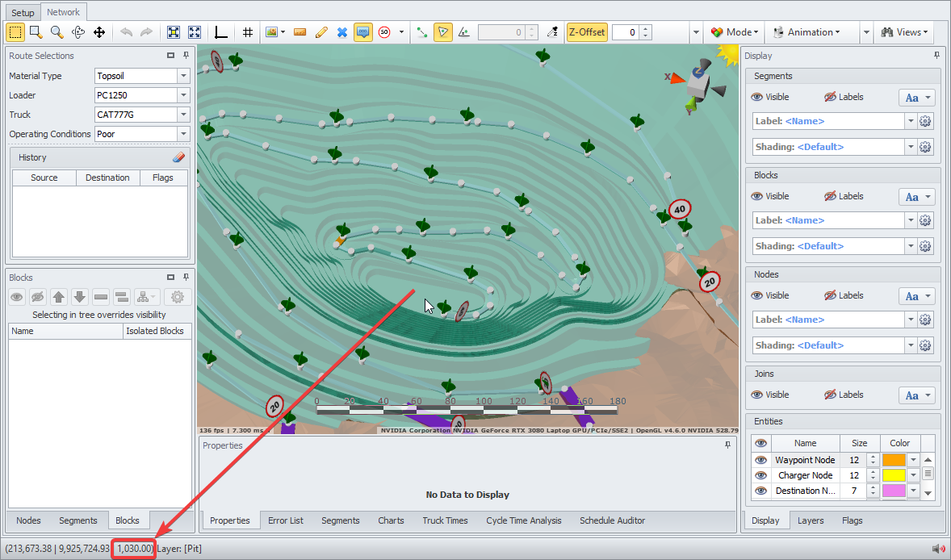Open the Material Type dropdown

click(x=184, y=76)
